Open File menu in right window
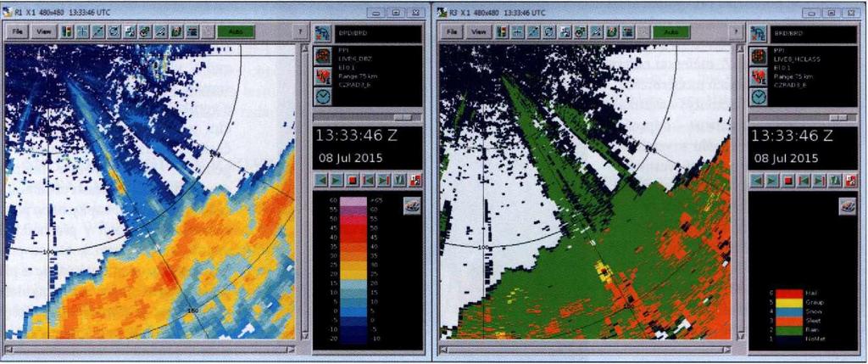 tap(452, 32)
